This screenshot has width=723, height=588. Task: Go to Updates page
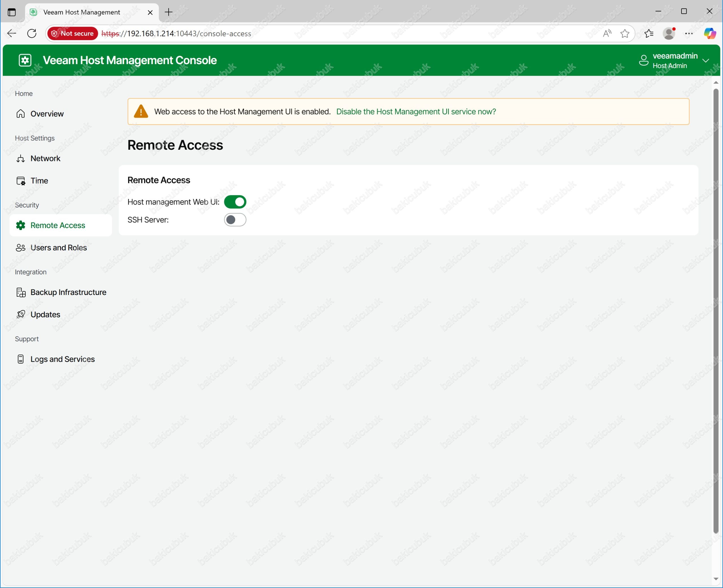[61, 314]
